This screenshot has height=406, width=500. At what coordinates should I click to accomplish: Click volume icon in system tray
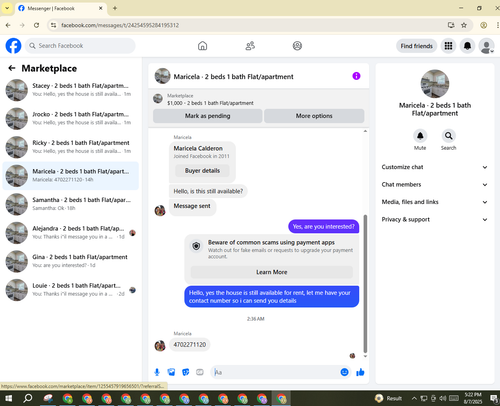443,398
